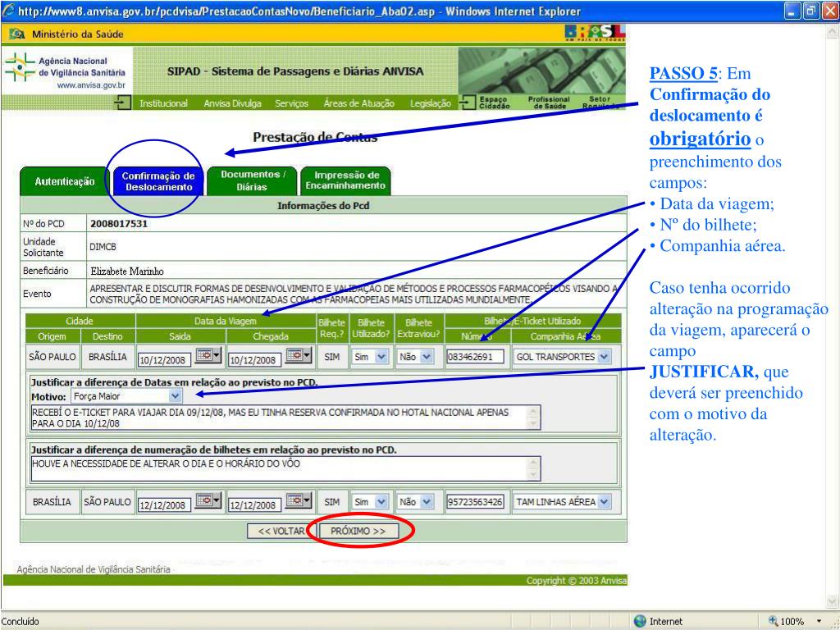
Task: Go to Impressão de Encaminhamento tab
Action: (x=345, y=180)
